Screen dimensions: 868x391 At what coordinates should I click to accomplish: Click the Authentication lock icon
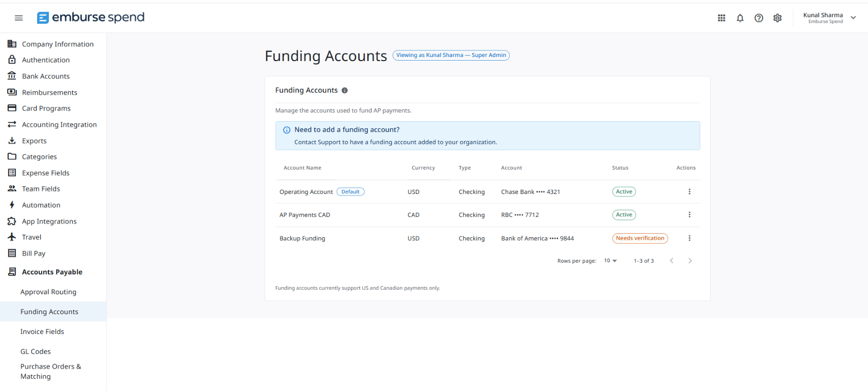point(12,60)
